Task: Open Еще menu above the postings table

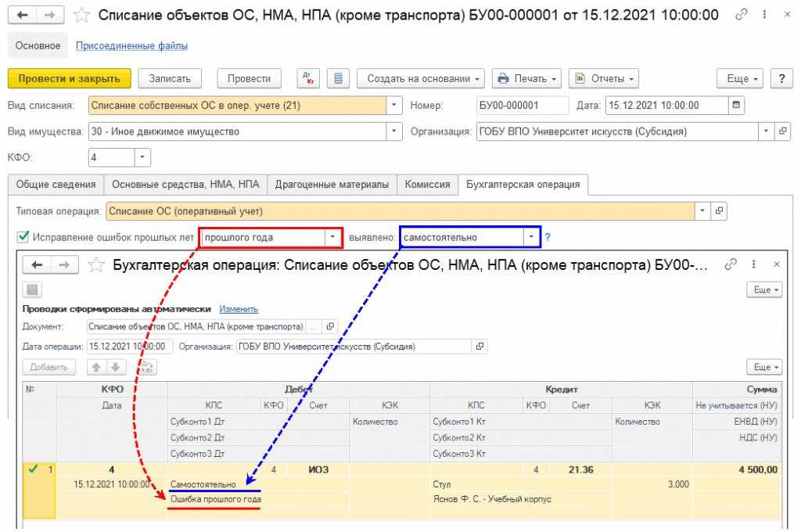Action: (764, 367)
